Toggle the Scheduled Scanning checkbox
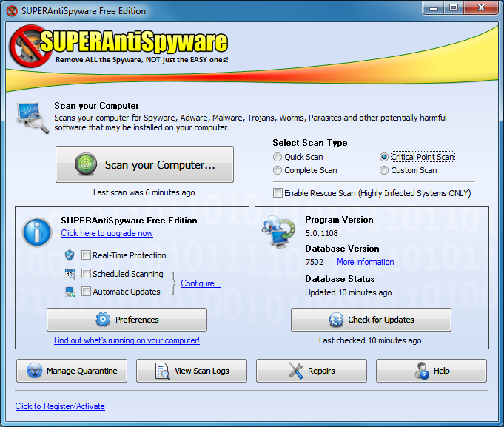The height and width of the screenshot is (427, 504). tap(87, 274)
